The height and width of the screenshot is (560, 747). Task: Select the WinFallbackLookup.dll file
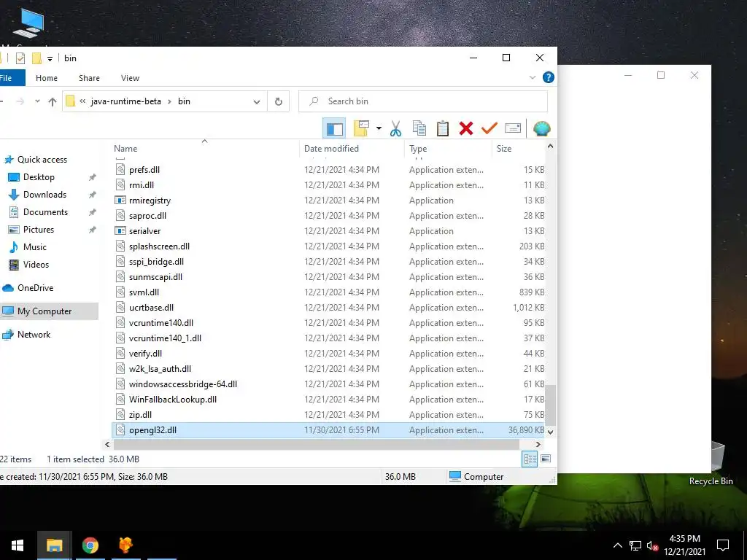(x=172, y=400)
